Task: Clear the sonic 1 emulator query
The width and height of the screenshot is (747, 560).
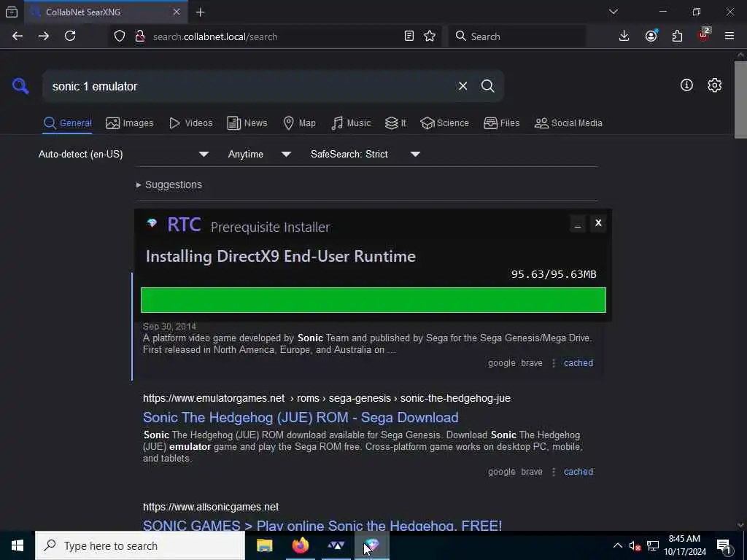Action: click(462, 86)
